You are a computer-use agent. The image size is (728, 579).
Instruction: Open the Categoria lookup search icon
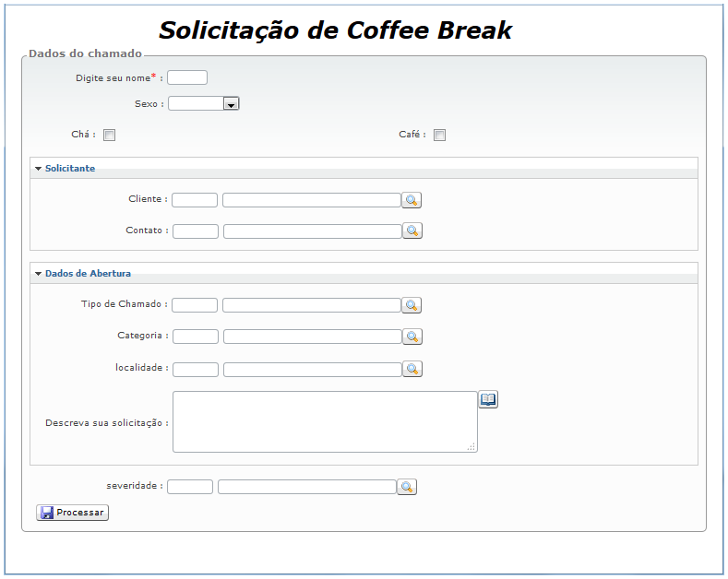pyautogui.click(x=412, y=337)
